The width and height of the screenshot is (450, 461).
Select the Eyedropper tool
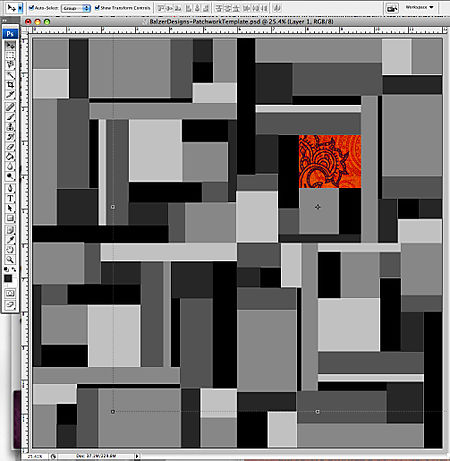tap(10, 239)
